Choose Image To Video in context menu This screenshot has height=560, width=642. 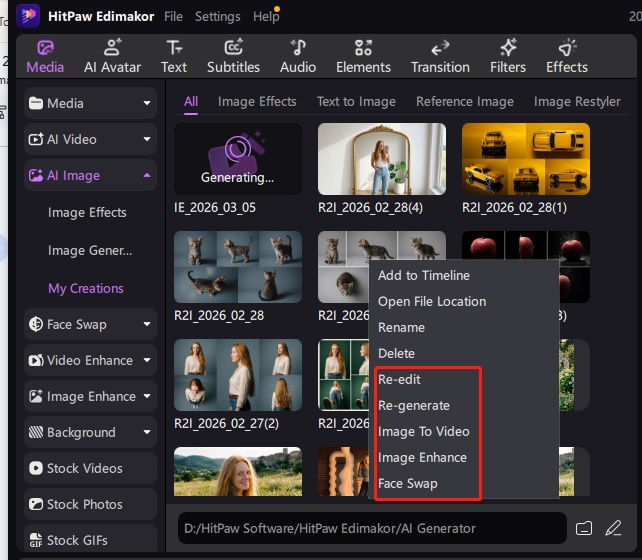(x=423, y=432)
